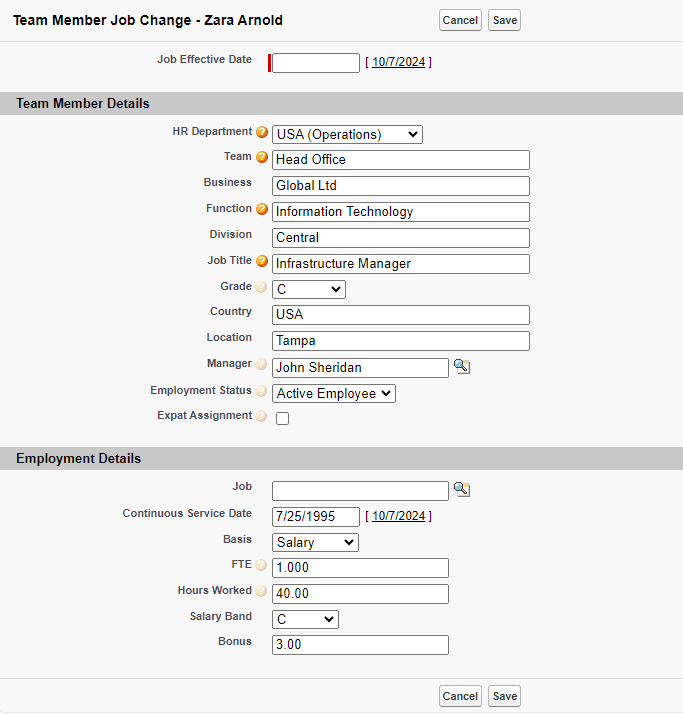Click help icon next to Hours Worked
This screenshot has width=683, height=715.
pos(262,591)
